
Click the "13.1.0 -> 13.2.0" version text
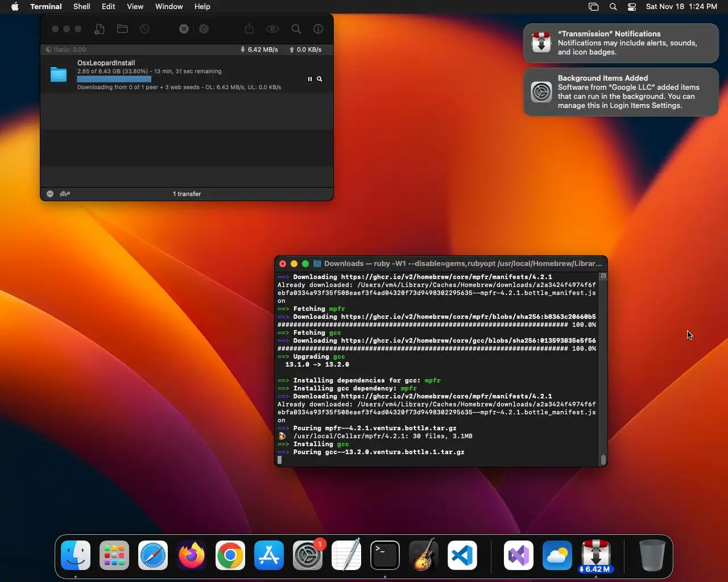point(317,365)
